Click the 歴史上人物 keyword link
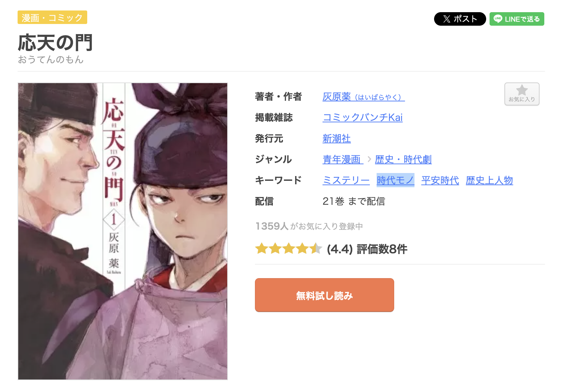The height and width of the screenshot is (392, 570). (x=489, y=180)
